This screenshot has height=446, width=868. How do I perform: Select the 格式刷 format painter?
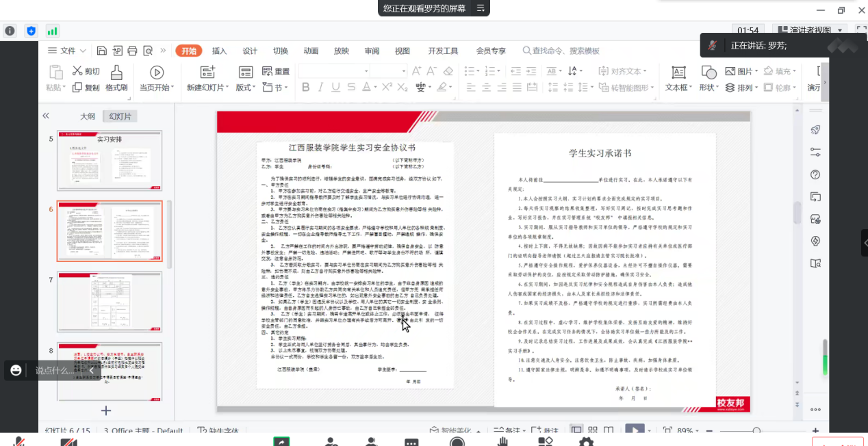116,78
